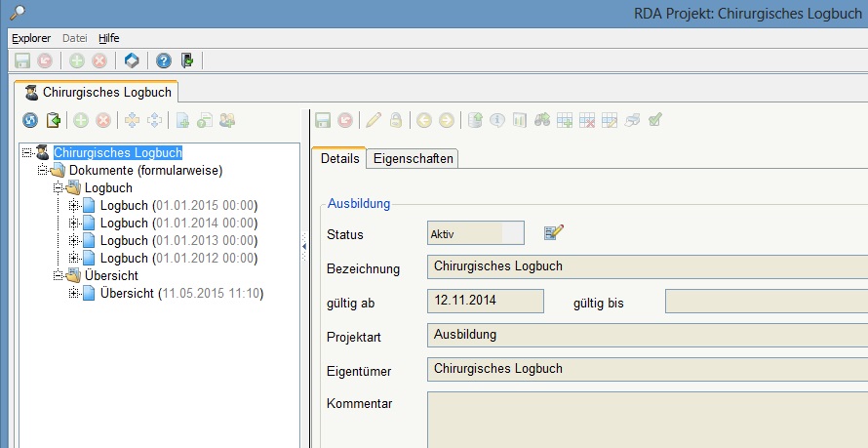Click the edit status icon beside Aktiv
868x448 pixels.
pos(554,232)
